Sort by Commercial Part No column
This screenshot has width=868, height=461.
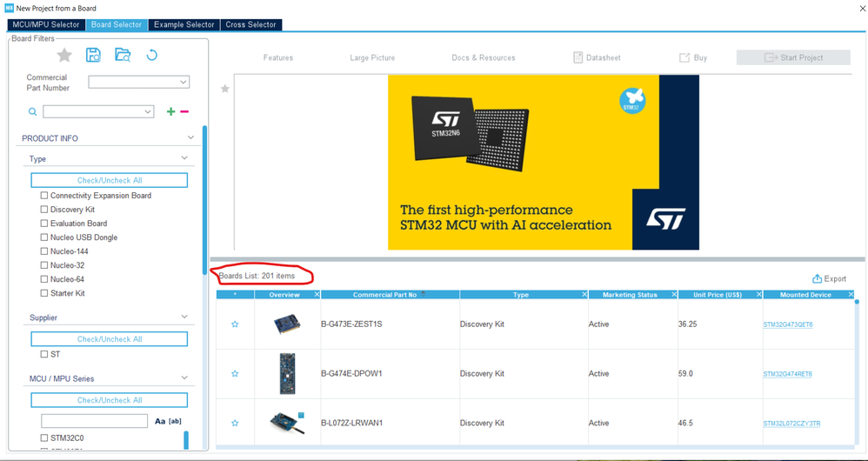click(x=390, y=294)
